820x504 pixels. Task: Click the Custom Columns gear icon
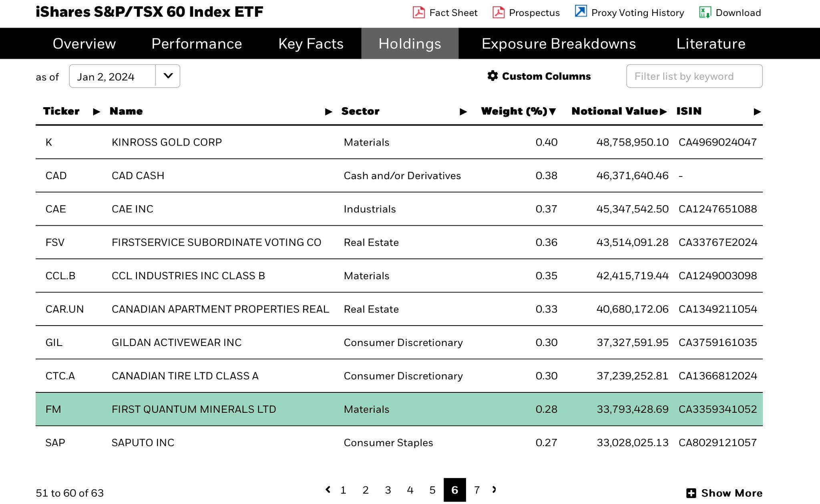[x=492, y=76]
